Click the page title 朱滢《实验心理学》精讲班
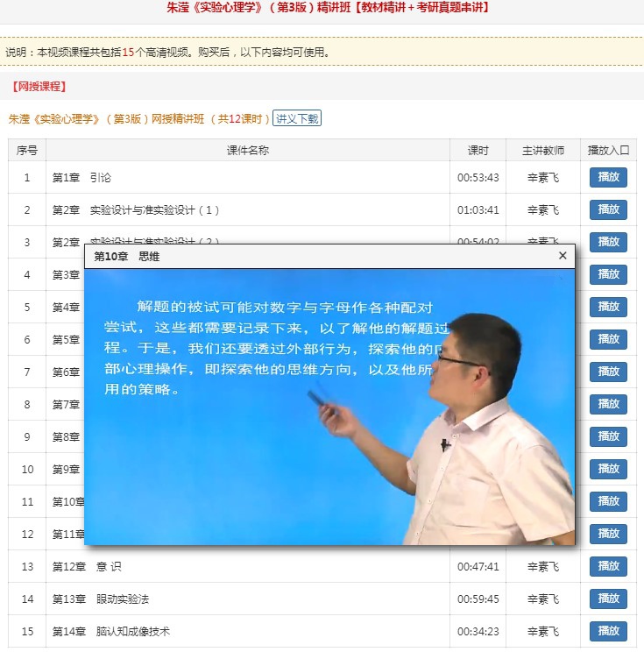Image resolution: width=644 pixels, height=659 pixels. pos(328,8)
